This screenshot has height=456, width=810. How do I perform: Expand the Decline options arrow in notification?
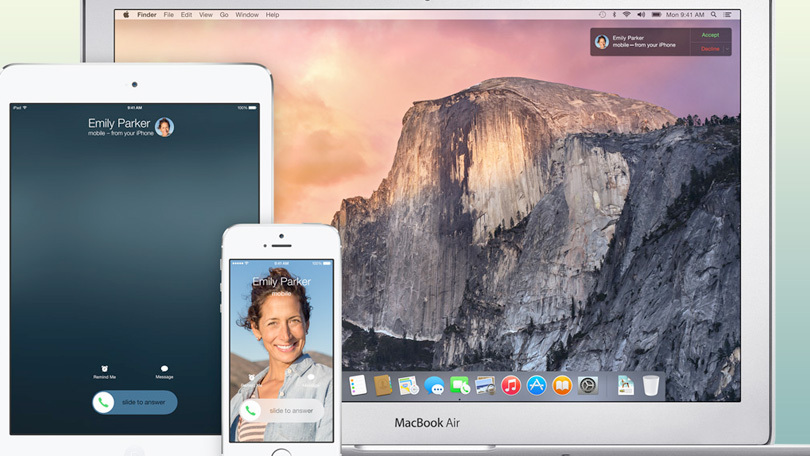[x=725, y=48]
